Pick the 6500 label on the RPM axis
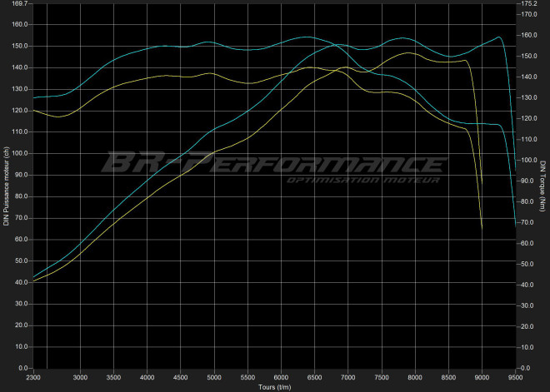 [x=316, y=377]
